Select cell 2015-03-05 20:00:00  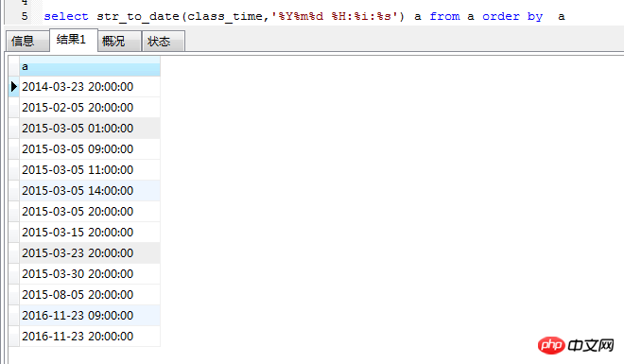coord(90,211)
